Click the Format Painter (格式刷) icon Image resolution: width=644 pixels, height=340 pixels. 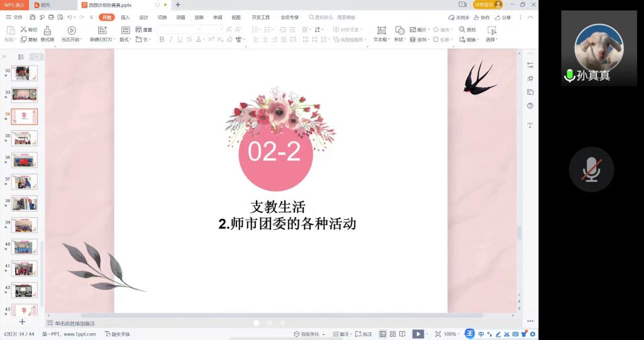pos(47,33)
